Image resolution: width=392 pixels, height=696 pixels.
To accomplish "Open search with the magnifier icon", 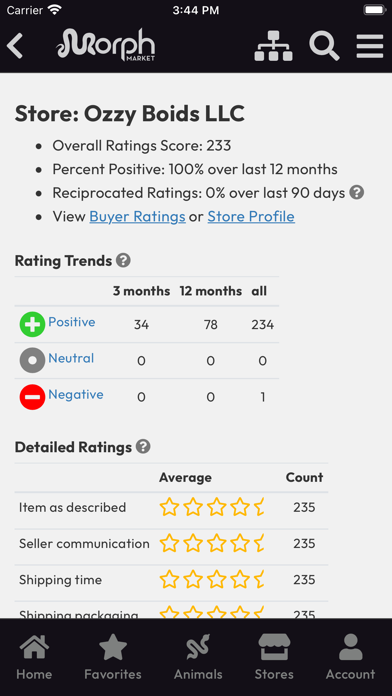I will click(x=325, y=46).
